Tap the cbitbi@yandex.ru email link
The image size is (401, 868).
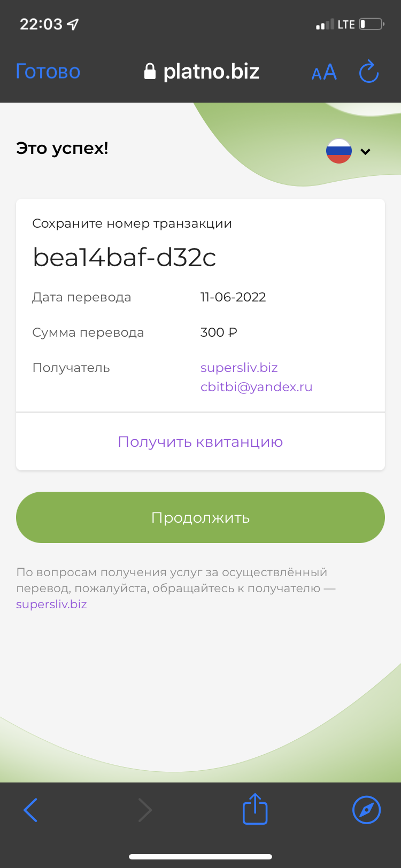pyautogui.click(x=257, y=387)
